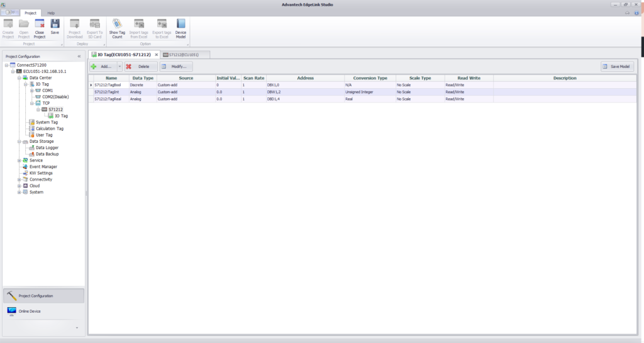Click the Calculation Tag icon in tree

tap(31, 128)
